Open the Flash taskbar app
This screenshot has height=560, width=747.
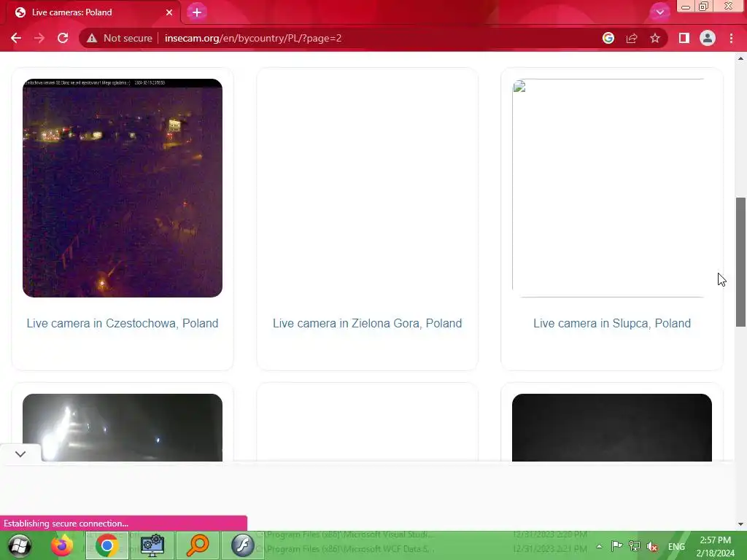(242, 545)
